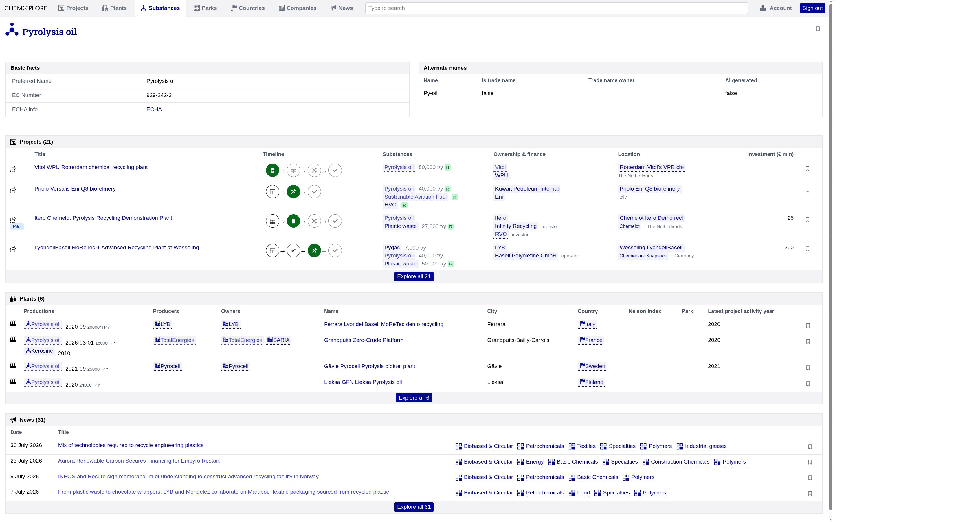Click the green stage icon in Itero timeline
Image resolution: width=980 pixels, height=522 pixels.
pos(293,221)
